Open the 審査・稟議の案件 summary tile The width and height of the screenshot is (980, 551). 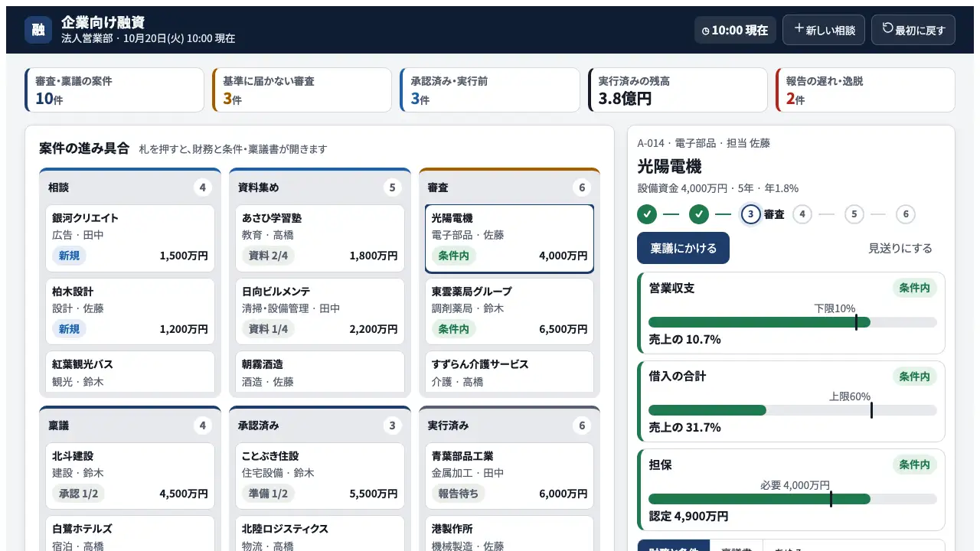pos(115,90)
